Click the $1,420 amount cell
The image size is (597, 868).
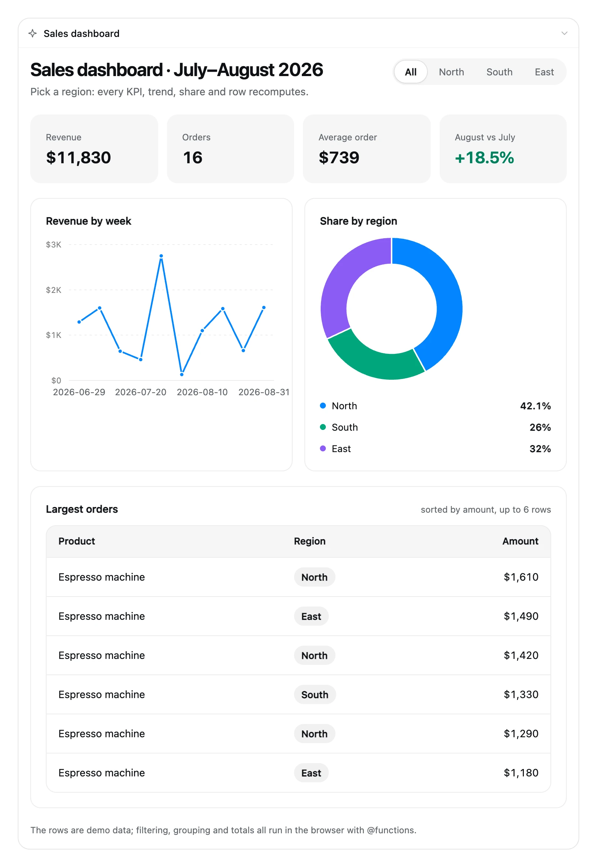(x=521, y=655)
